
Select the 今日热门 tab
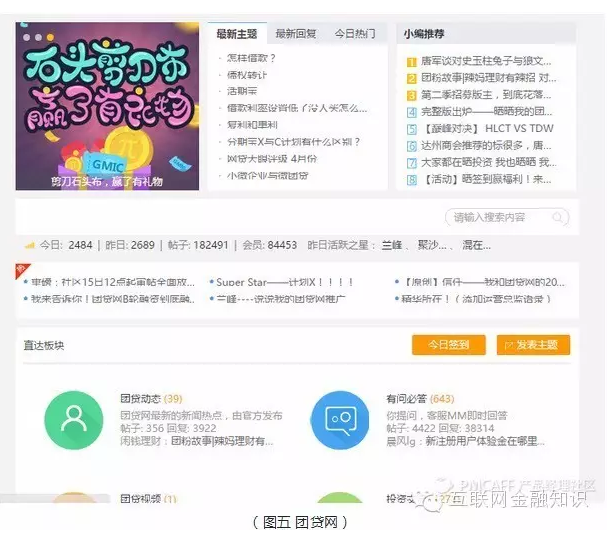(x=354, y=34)
